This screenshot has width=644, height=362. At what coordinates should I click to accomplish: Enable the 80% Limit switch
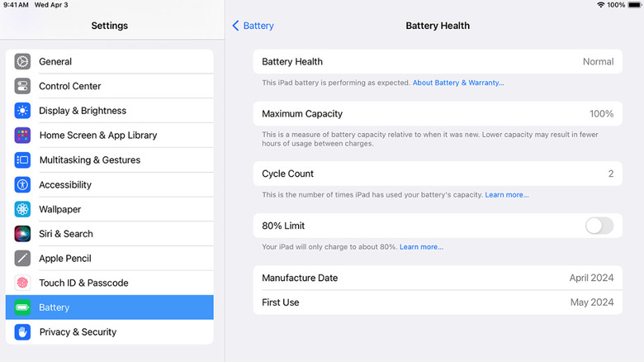point(599,226)
